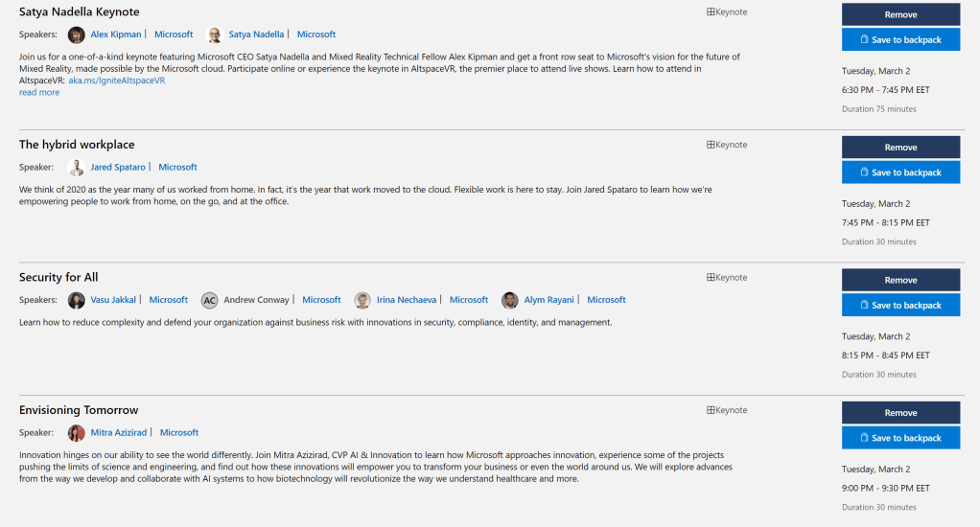This screenshot has width=980, height=527.
Task: Open The hybrid workplace session title
Action: tap(77, 145)
